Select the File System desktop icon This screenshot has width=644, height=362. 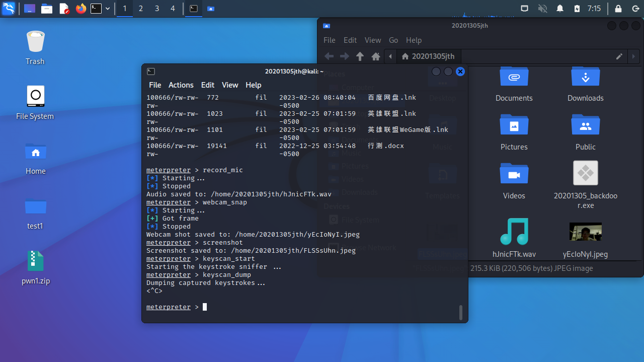tap(35, 103)
